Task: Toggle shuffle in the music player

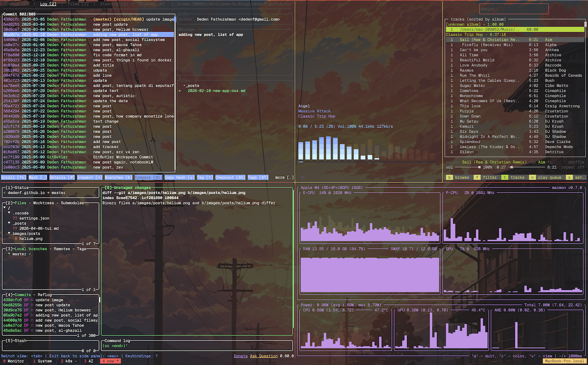Action: point(576,162)
